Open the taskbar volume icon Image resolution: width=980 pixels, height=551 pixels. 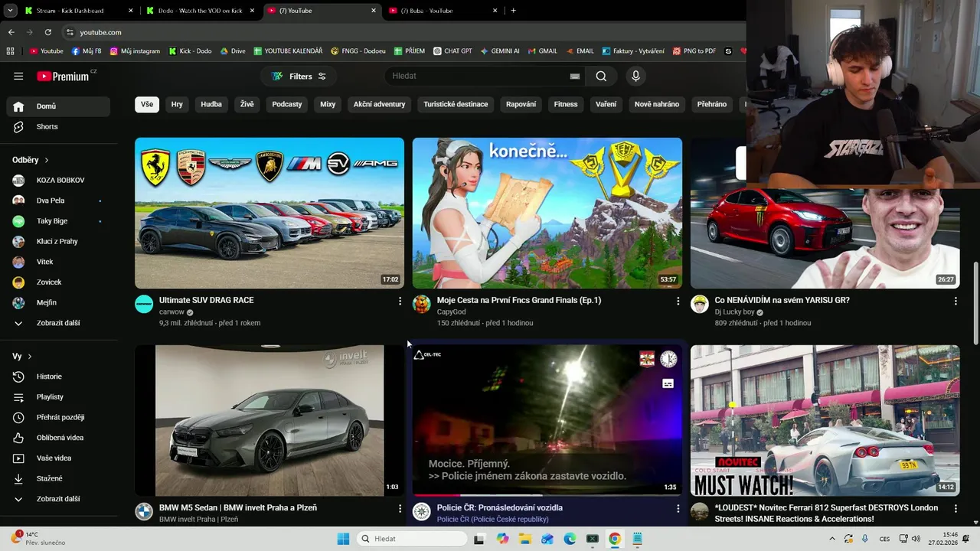(916, 539)
